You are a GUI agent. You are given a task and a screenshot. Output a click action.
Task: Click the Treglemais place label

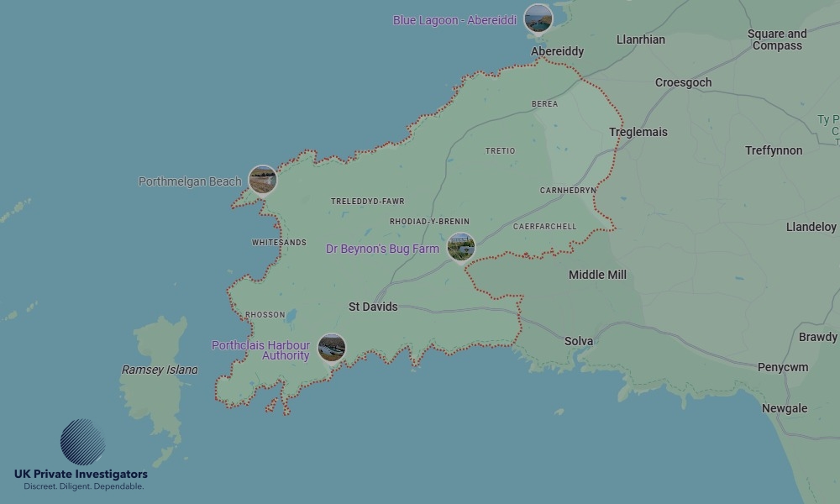point(638,132)
